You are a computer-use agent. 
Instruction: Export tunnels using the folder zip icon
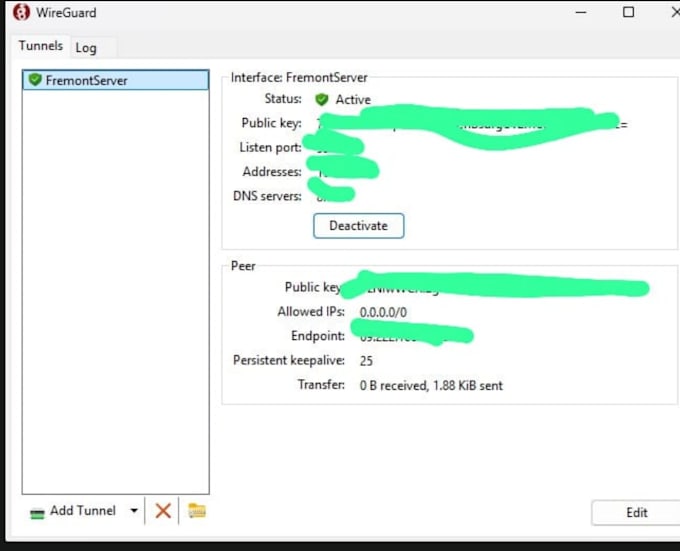tap(196, 510)
